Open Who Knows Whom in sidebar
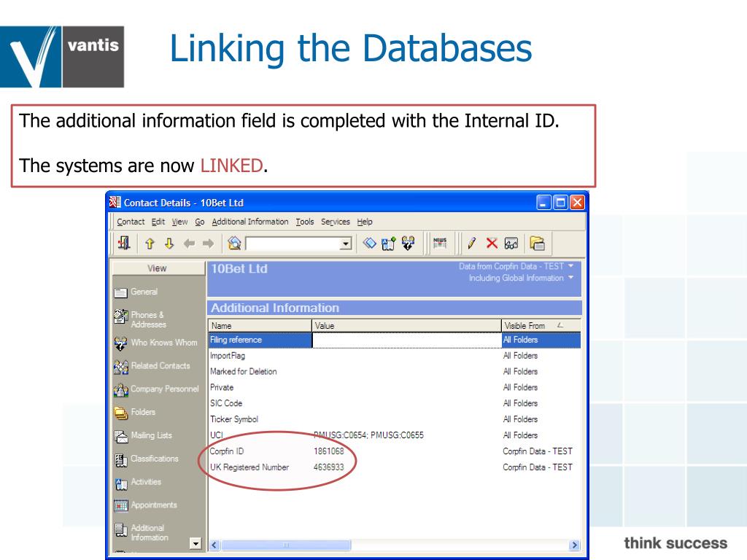This screenshot has height=560, width=747. coord(156,343)
